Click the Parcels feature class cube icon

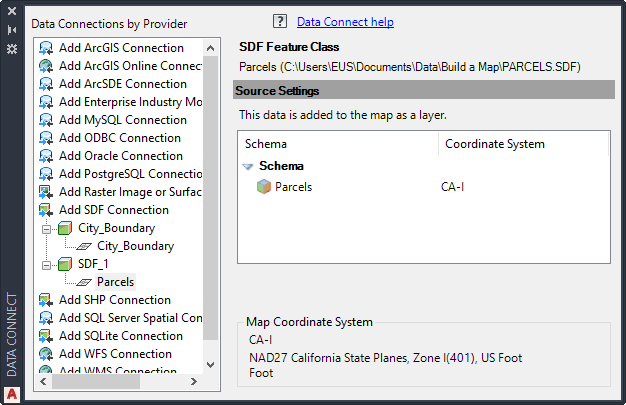pos(264,187)
